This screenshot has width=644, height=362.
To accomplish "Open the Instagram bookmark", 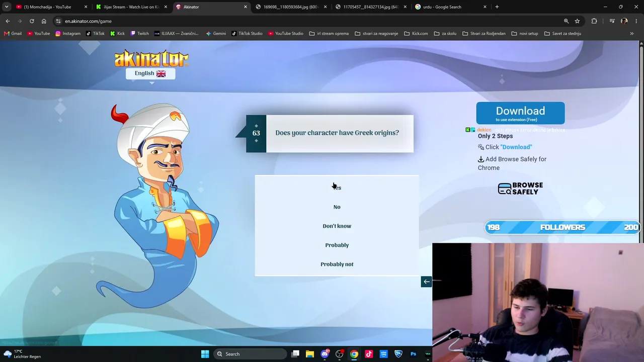I will click(68, 34).
